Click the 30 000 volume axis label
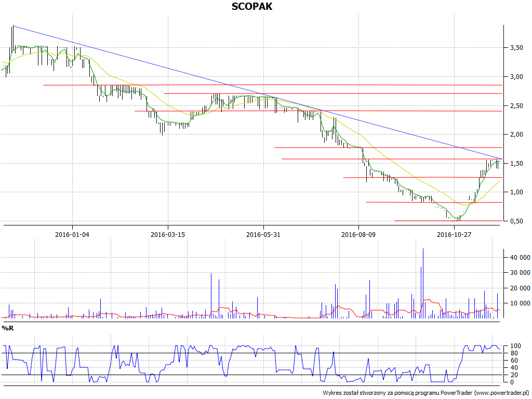 click(x=520, y=273)
